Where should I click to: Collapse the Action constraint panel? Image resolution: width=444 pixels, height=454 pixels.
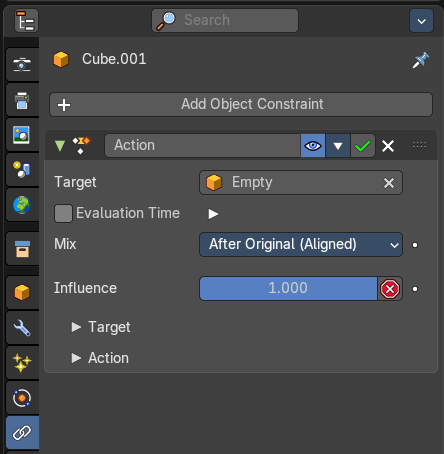pos(60,146)
